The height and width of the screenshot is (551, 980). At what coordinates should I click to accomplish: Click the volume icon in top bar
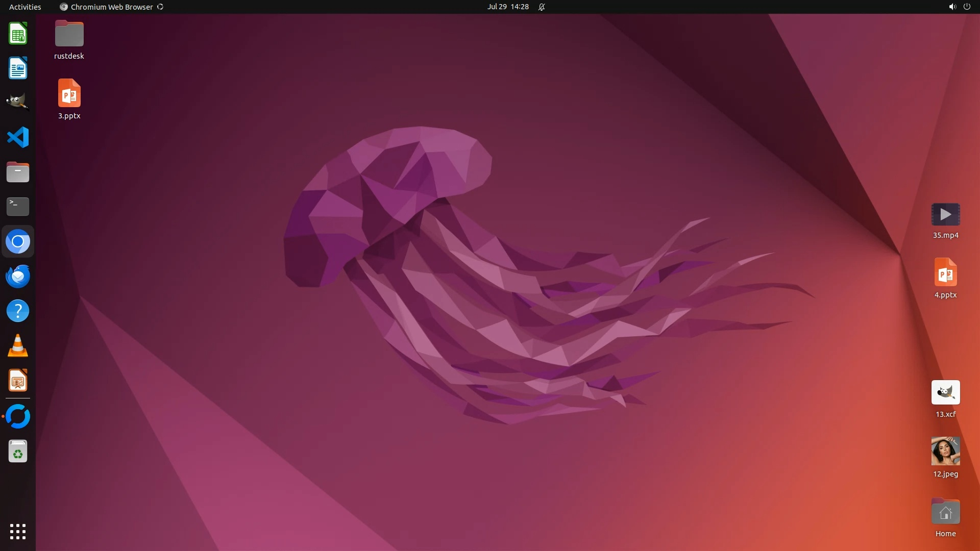[x=952, y=7]
